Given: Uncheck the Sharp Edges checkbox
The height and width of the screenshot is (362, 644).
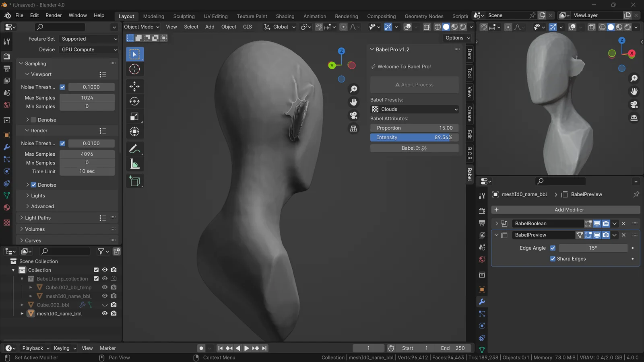Looking at the screenshot, I should tap(553, 259).
